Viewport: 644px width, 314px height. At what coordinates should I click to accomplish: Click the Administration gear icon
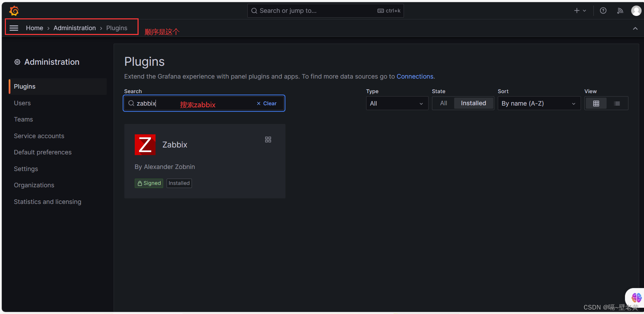pos(17,62)
